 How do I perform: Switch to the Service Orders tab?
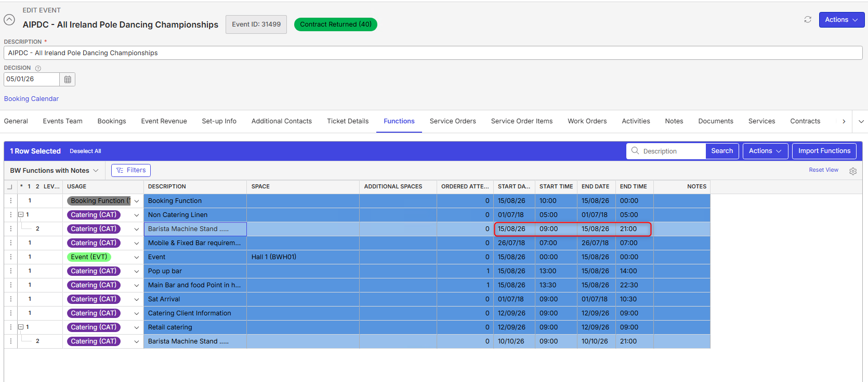pos(453,121)
